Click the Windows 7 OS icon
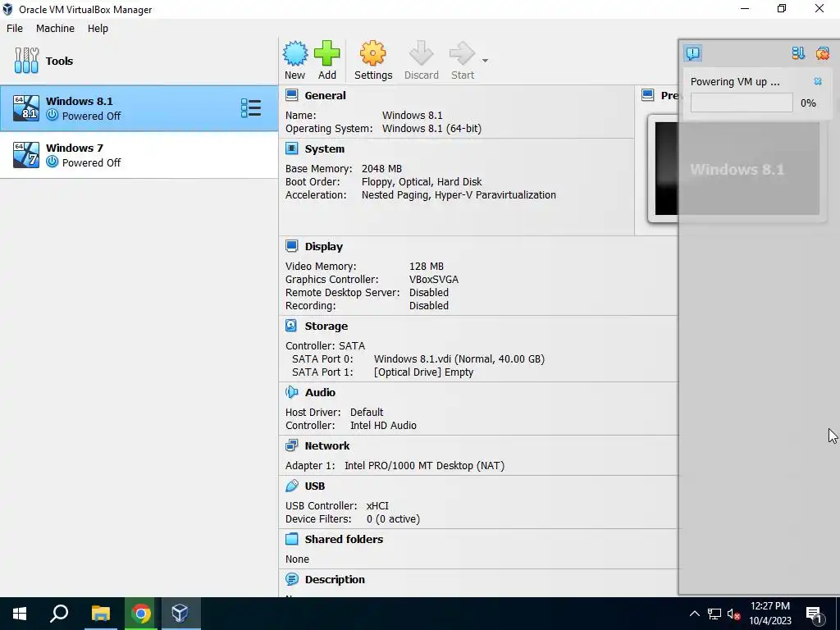 pyautogui.click(x=26, y=155)
